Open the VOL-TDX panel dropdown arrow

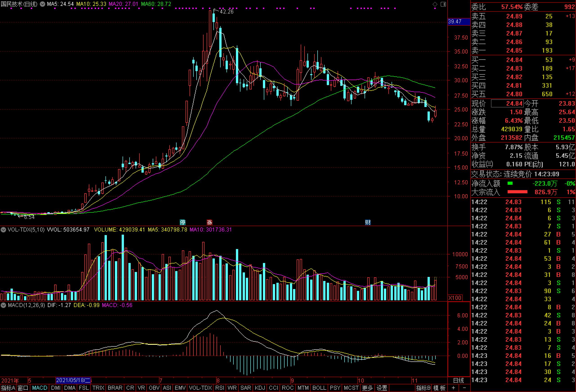click(x=3, y=230)
